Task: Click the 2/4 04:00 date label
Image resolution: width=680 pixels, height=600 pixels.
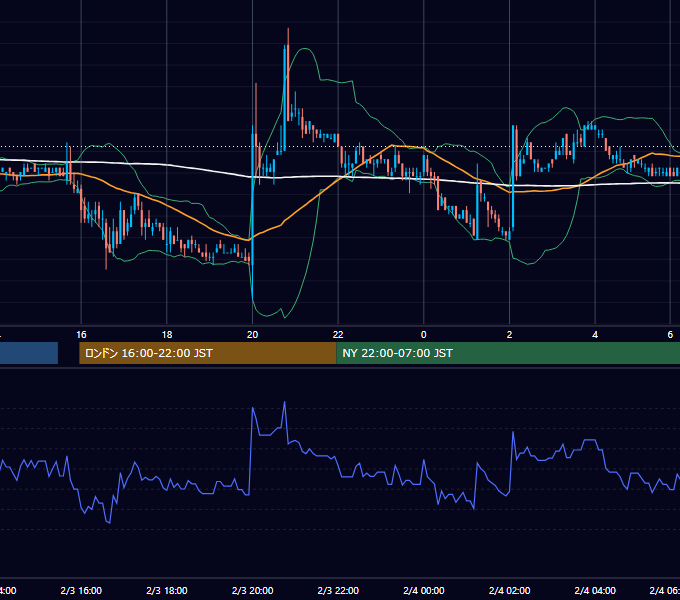Action: tap(595, 590)
